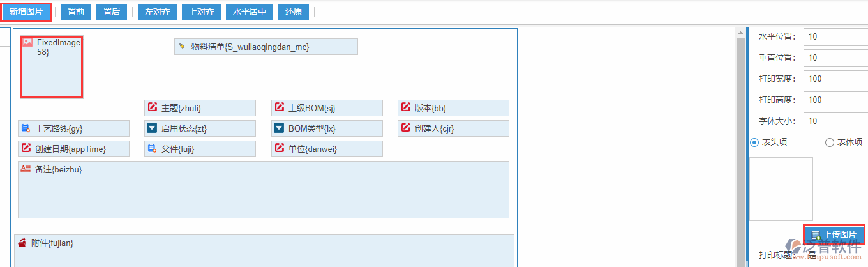Select the 附件{fujian} field label
This screenshot has width=868, height=267.
pos(52,243)
